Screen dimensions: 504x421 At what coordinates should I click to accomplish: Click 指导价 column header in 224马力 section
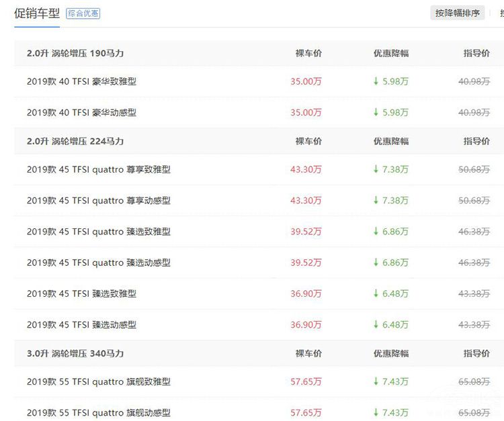[x=476, y=141]
